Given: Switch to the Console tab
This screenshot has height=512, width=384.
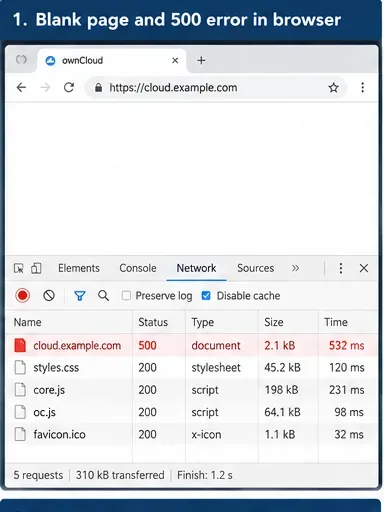Looking at the screenshot, I should [x=138, y=268].
